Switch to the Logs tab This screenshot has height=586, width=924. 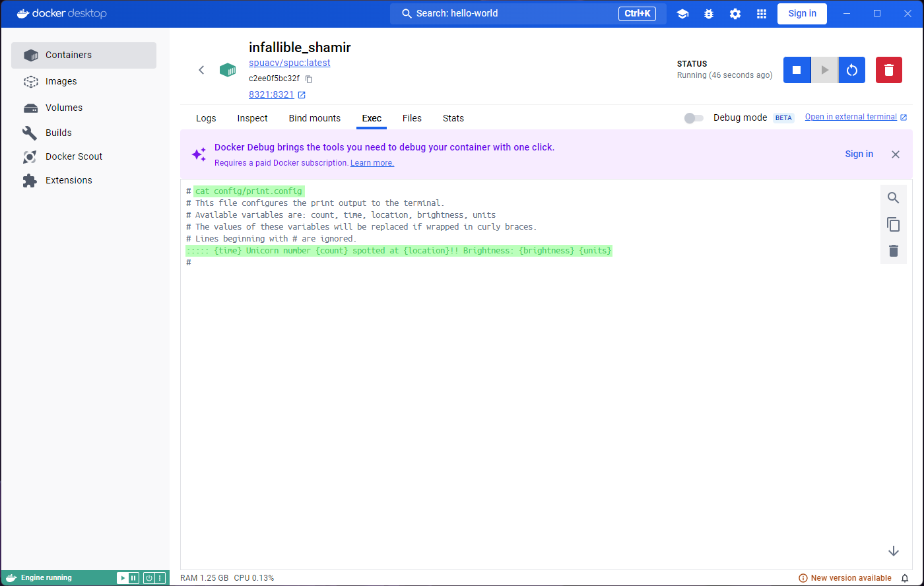point(206,118)
